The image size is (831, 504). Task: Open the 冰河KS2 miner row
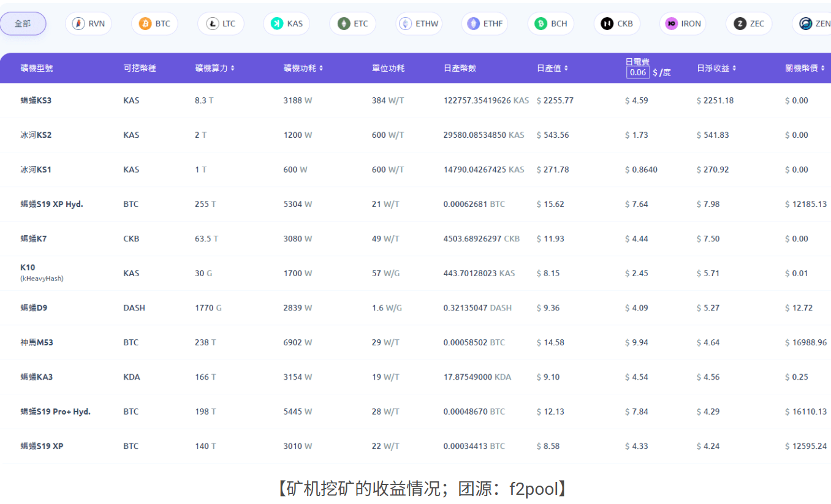(415, 135)
